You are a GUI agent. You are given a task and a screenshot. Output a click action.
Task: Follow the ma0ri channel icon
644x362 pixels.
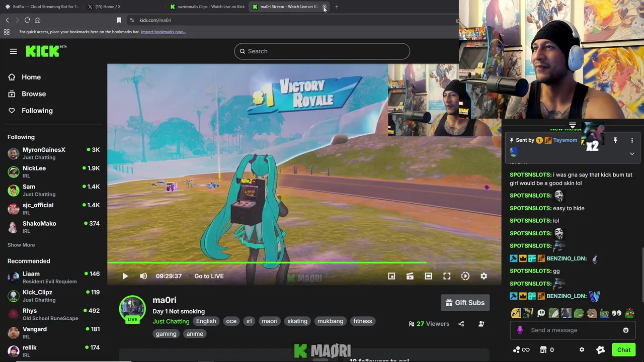pos(481,324)
